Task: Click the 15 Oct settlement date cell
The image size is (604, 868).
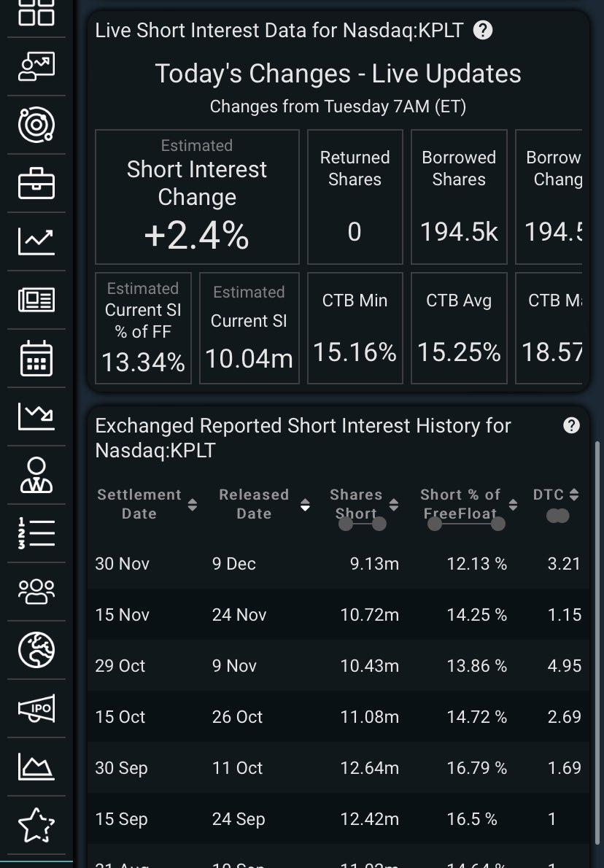Action: pos(120,717)
